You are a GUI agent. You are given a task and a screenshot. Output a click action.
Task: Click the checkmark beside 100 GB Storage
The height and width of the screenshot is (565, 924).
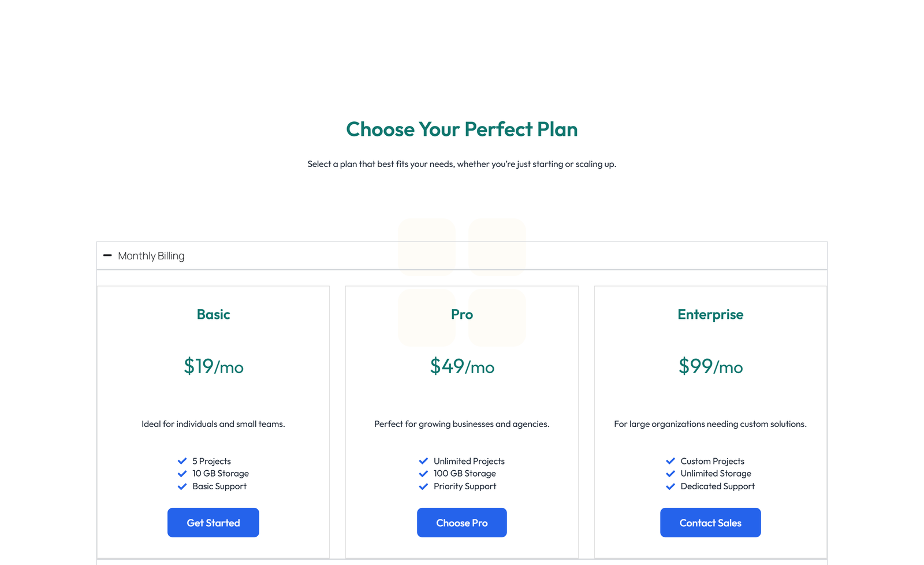pyautogui.click(x=423, y=473)
